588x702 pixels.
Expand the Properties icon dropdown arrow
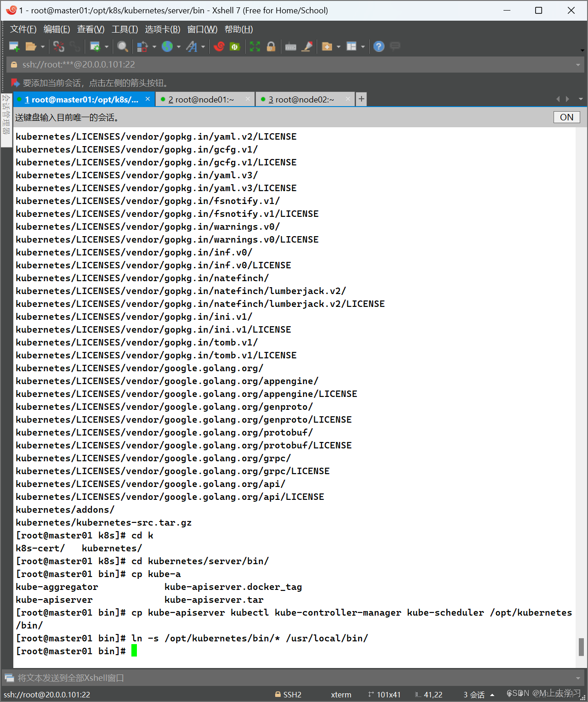coord(107,46)
